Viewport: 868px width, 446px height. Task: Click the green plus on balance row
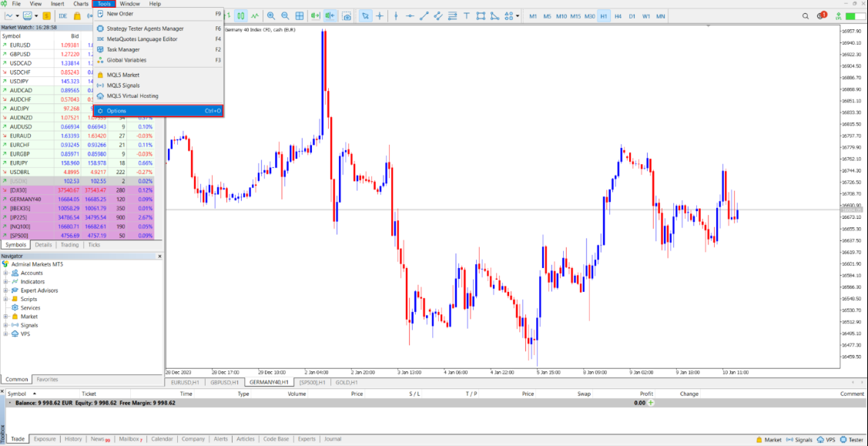651,403
